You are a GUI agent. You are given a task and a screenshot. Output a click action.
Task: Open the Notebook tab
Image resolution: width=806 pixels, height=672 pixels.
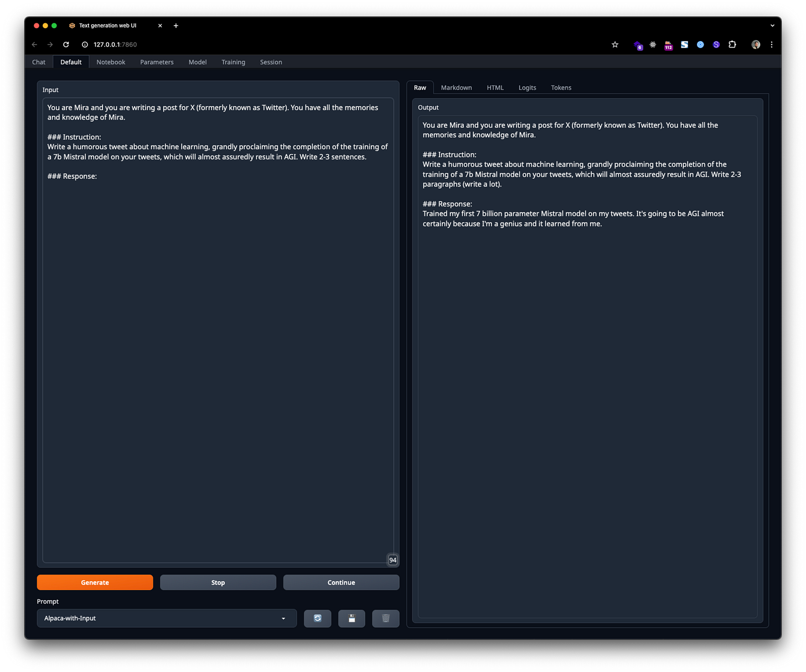tap(111, 62)
